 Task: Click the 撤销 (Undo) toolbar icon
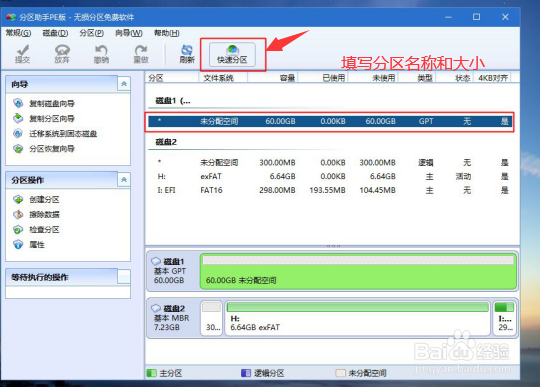pos(101,54)
